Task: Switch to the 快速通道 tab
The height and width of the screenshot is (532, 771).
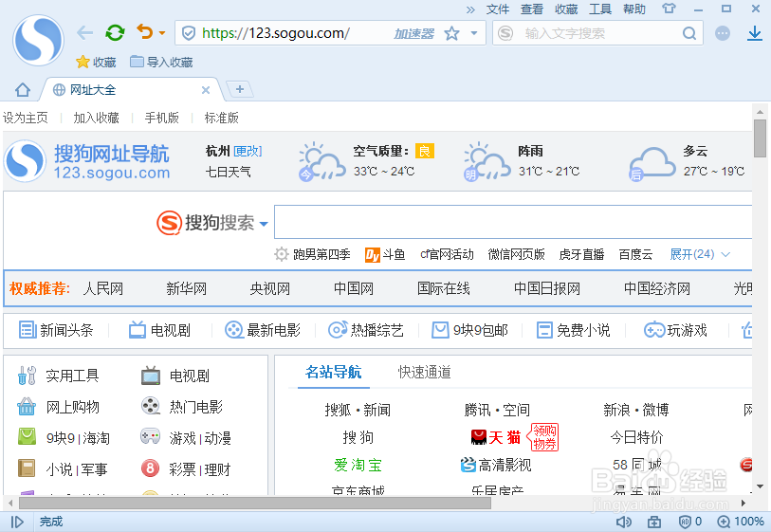Action: tap(424, 372)
